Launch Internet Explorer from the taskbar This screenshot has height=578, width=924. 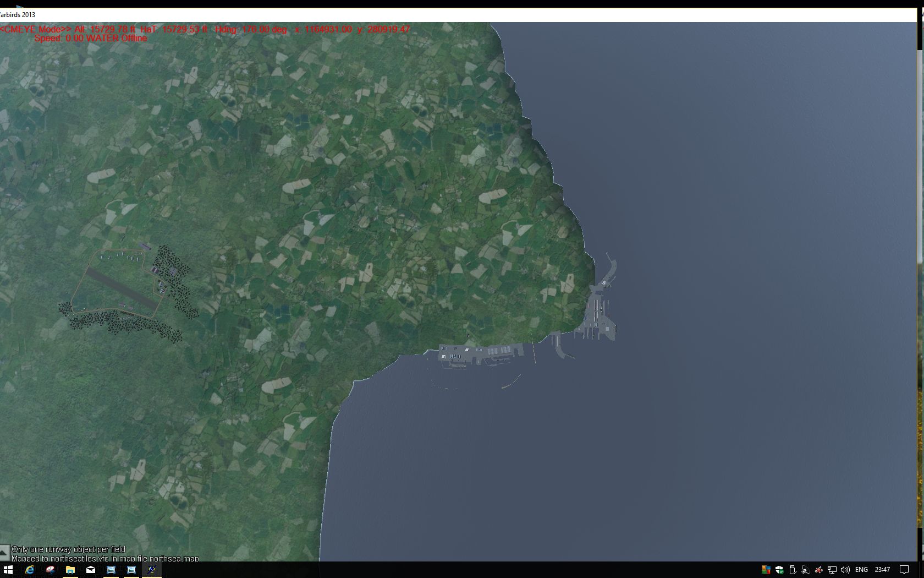30,570
